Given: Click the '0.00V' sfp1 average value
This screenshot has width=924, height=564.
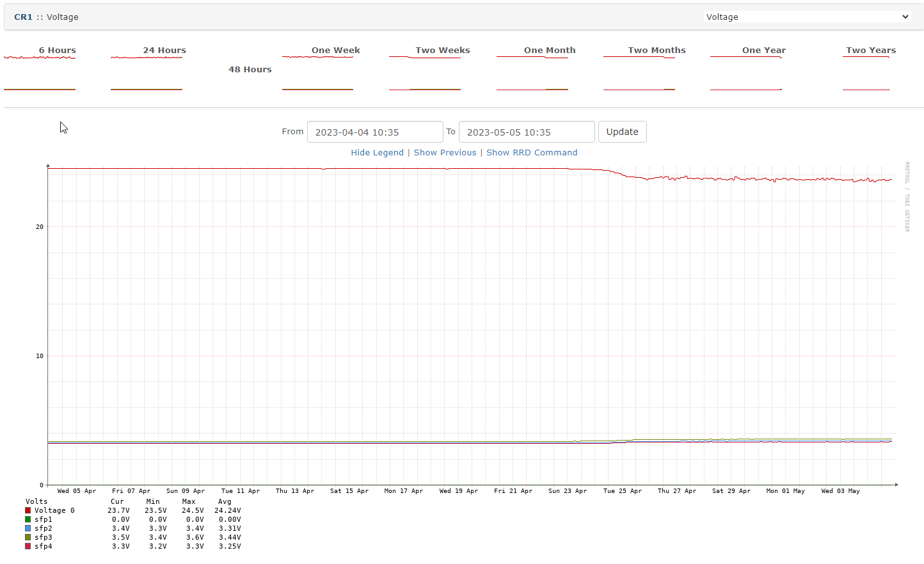Looking at the screenshot, I should (x=230, y=519).
